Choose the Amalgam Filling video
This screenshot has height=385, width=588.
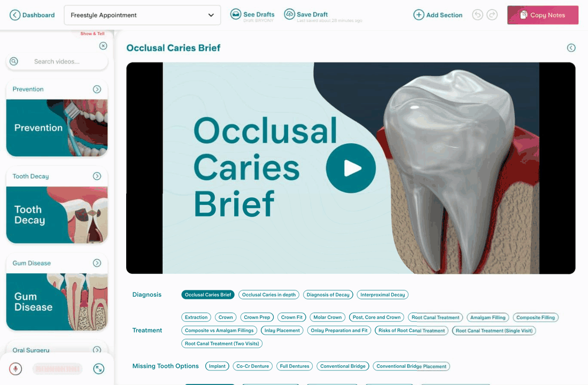488,318
